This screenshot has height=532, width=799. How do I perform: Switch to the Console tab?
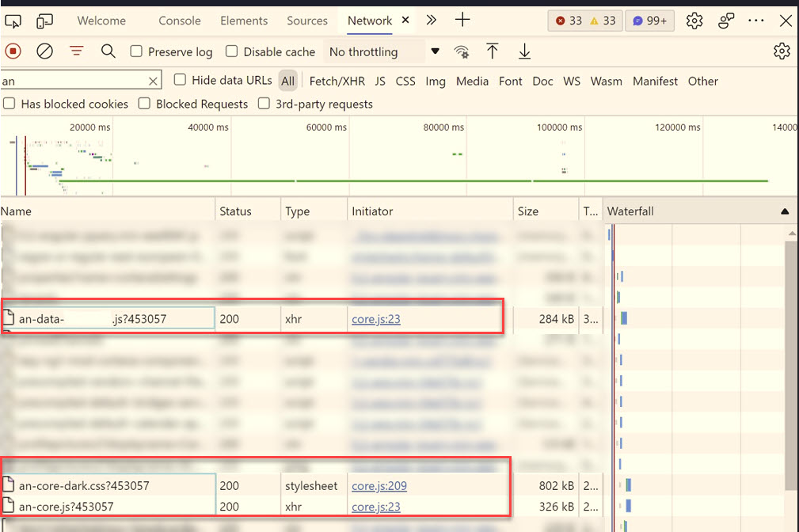[180, 21]
